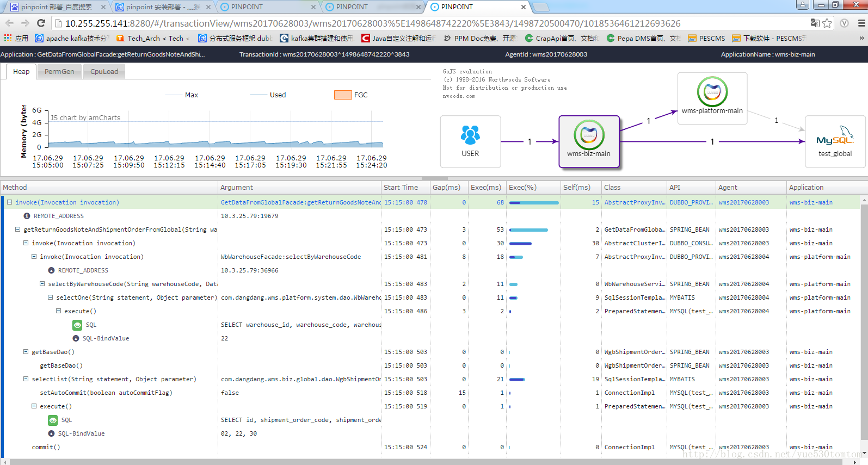Click info icon beside REMOTE_ADDRESS 10.3.25.79:19679
The height and width of the screenshot is (465, 868).
coord(27,216)
